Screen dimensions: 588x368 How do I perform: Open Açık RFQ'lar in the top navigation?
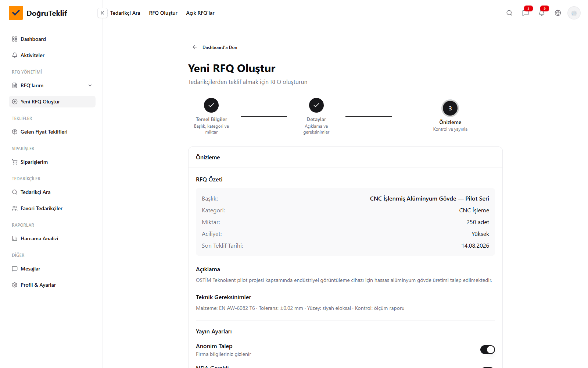coord(200,13)
